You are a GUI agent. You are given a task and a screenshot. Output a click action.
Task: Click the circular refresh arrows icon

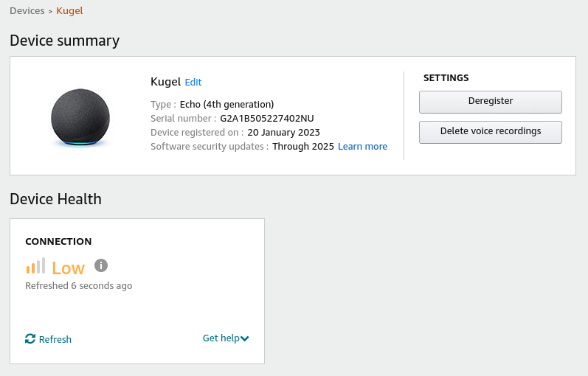click(x=30, y=338)
